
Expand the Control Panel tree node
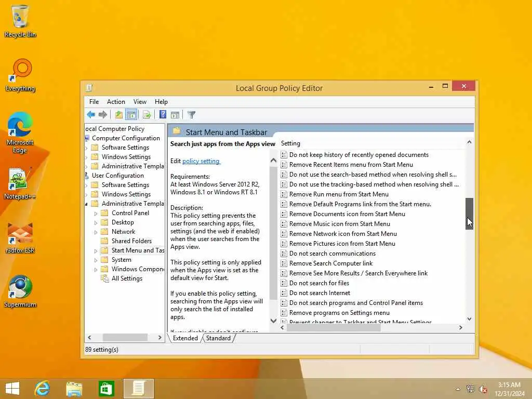click(96, 214)
